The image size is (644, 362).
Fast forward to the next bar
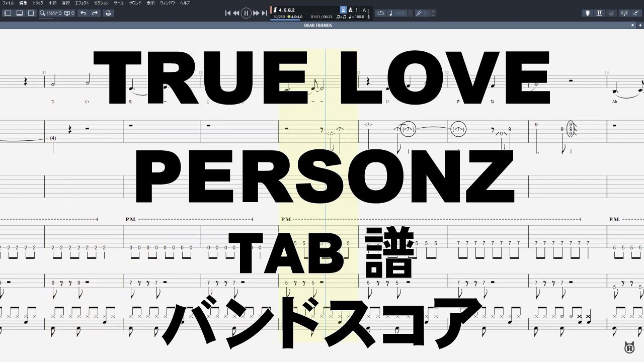(256, 13)
